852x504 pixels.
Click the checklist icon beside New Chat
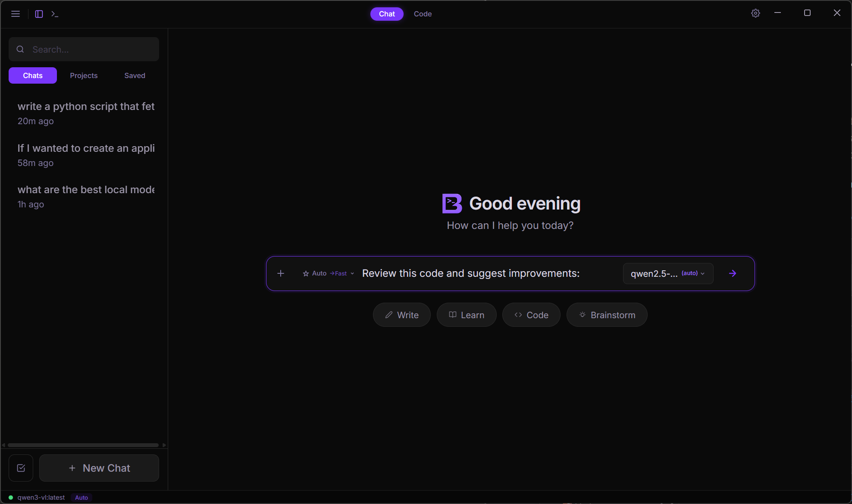21,468
